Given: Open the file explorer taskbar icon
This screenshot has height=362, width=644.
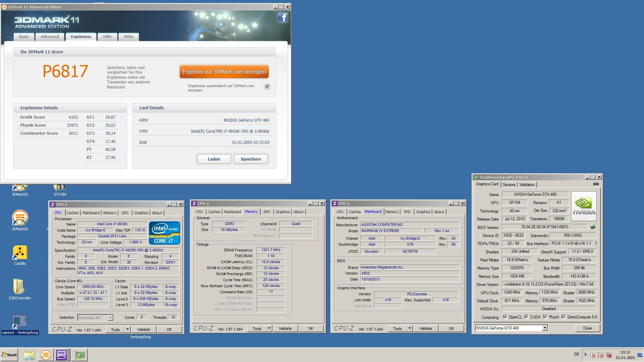Looking at the screenshot, I should 29,355.
